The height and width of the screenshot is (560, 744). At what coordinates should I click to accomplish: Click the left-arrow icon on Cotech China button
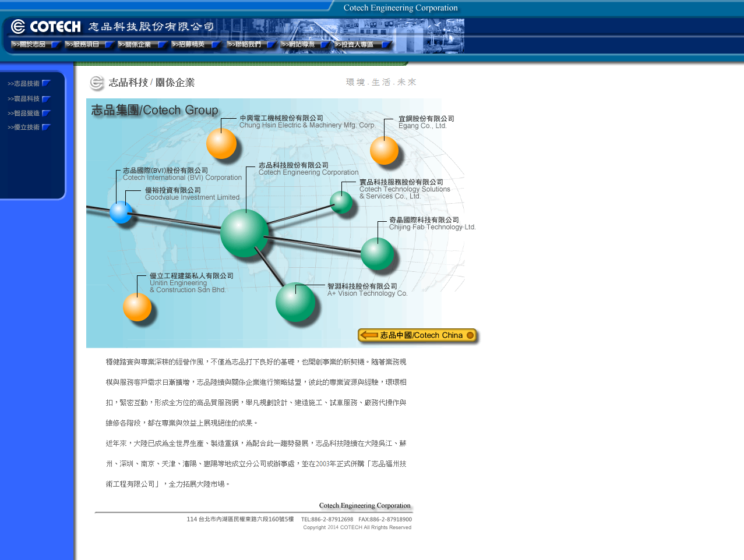[369, 335]
